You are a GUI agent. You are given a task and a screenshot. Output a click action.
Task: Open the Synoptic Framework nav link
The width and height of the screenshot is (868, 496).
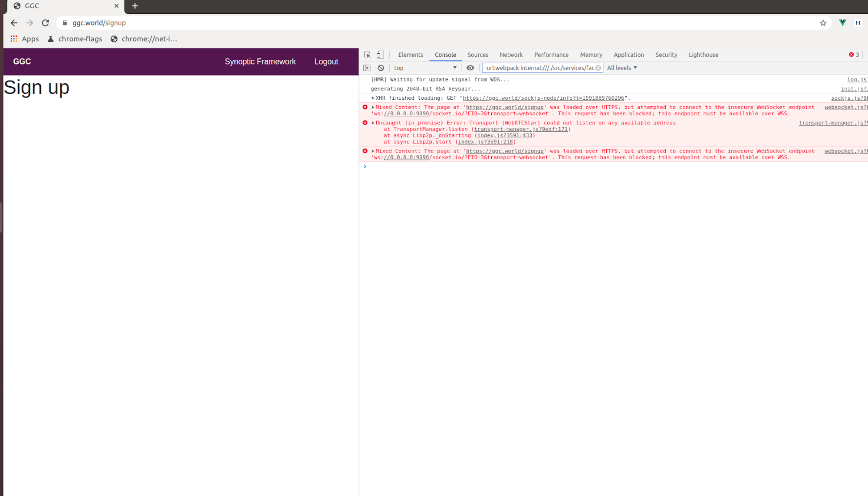(x=260, y=62)
